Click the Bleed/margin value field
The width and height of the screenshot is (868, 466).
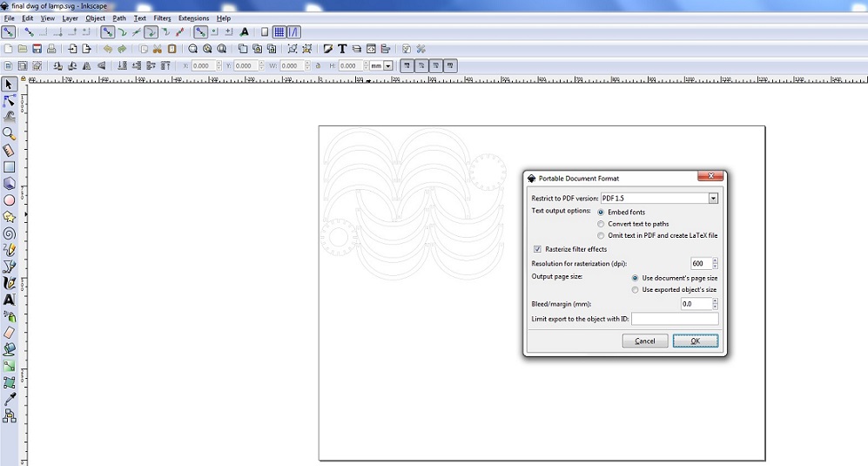pyautogui.click(x=696, y=304)
